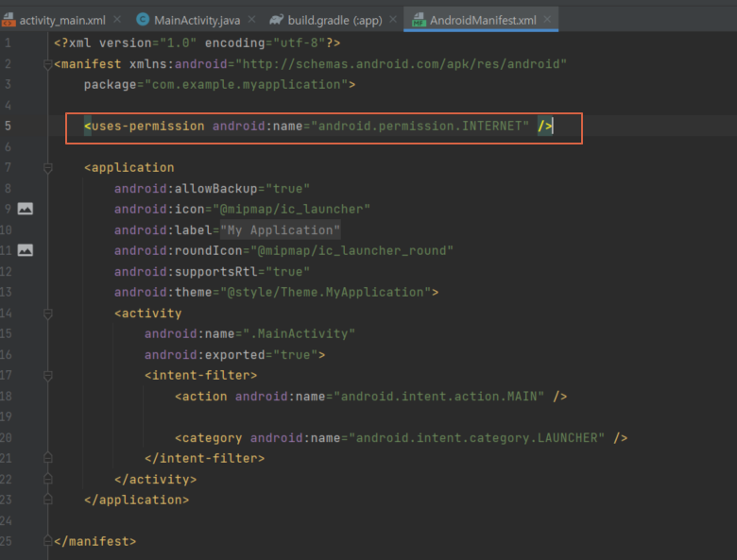Click the fold end marker at closing intent-filter
The height and width of the screenshot is (560, 737).
point(47,458)
